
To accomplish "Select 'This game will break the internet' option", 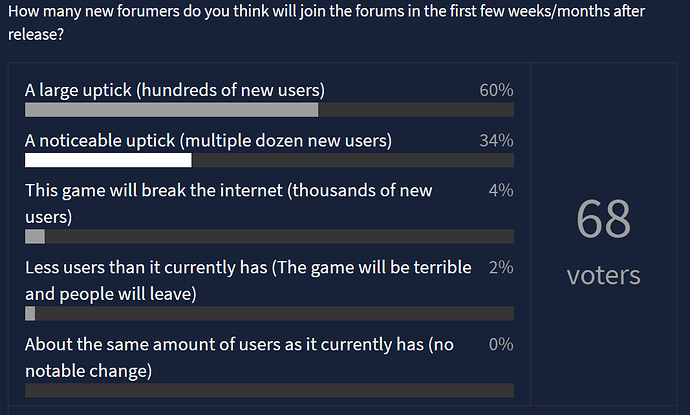I will point(229,203).
